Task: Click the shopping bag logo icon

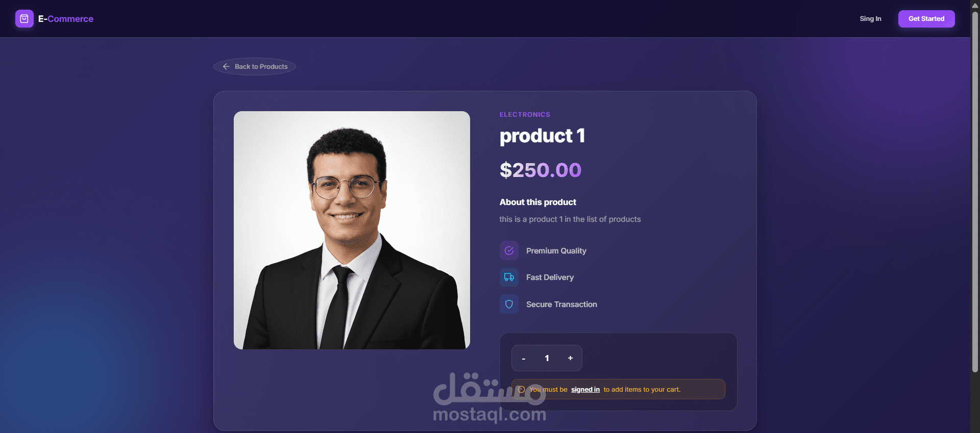Action: pos(24,19)
